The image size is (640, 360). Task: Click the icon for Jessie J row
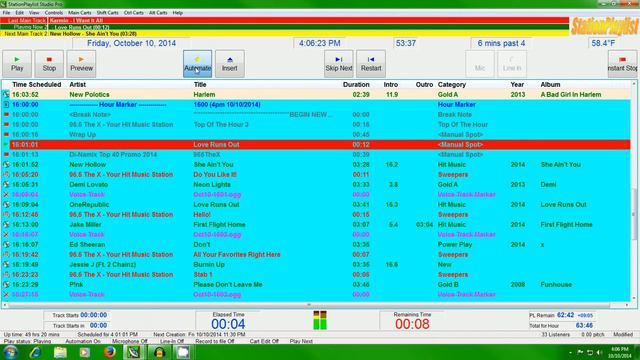(x=6, y=264)
